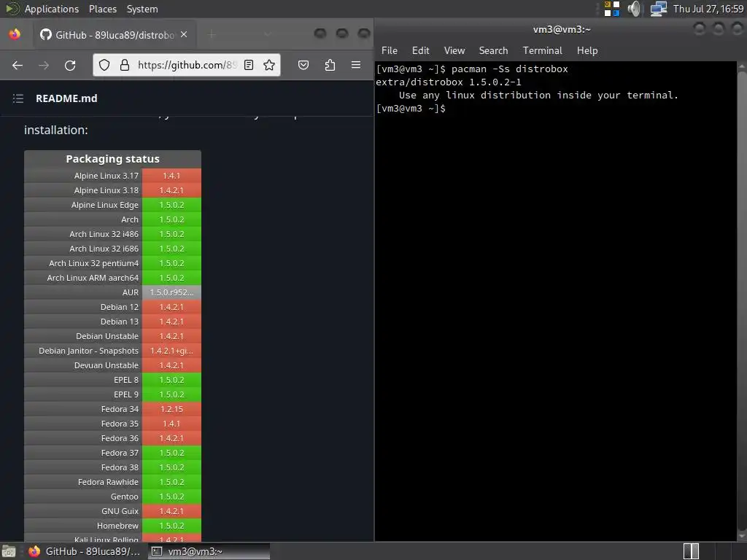Click the EPEL 8 row
The height and width of the screenshot is (560, 747).
112,380
